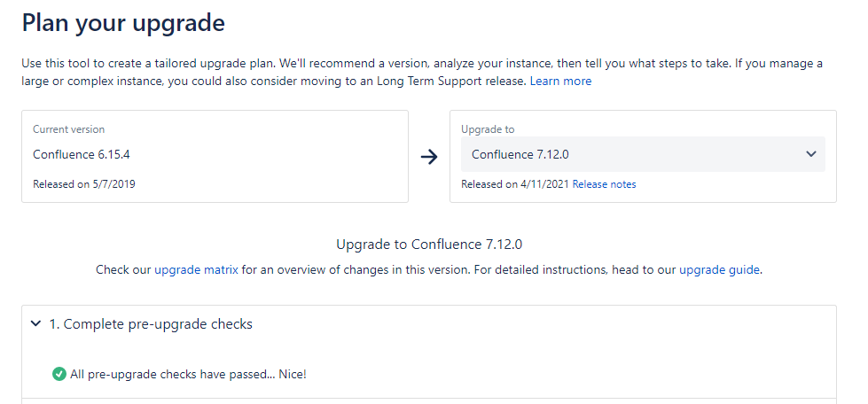Click the 'Long Term Support release' description text
Image resolution: width=868 pixels, height=404 pixels.
[x=450, y=82]
